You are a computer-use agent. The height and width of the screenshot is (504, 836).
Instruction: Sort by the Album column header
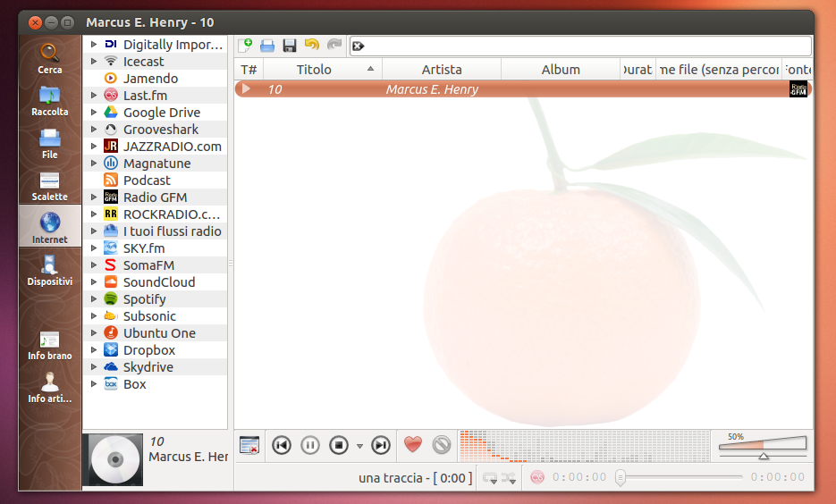561,70
